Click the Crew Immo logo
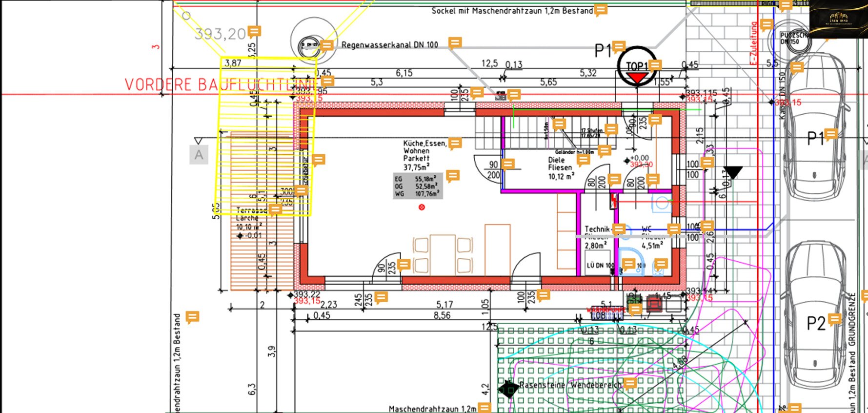 [838, 19]
